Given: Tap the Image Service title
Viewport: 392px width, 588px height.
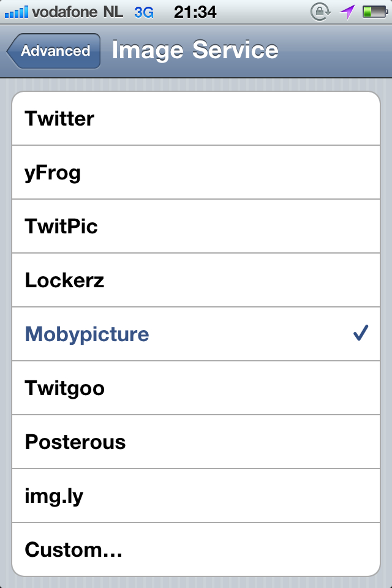Looking at the screenshot, I should coord(195,50).
